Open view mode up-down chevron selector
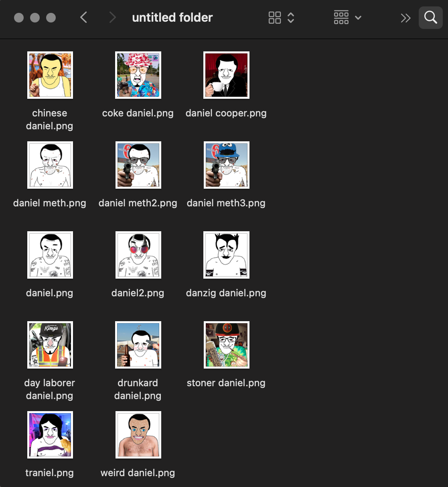The image size is (448, 487). click(291, 18)
